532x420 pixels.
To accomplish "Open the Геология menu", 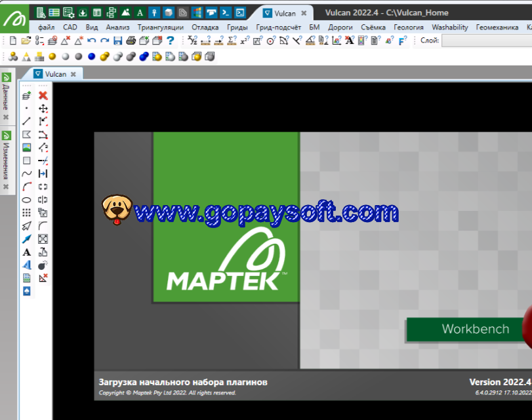I will pyautogui.click(x=409, y=28).
